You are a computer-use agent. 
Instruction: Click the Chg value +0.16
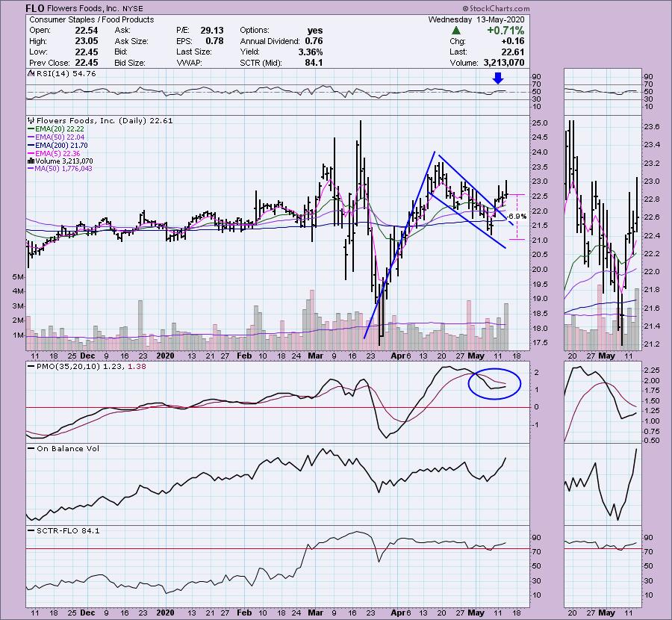point(512,41)
